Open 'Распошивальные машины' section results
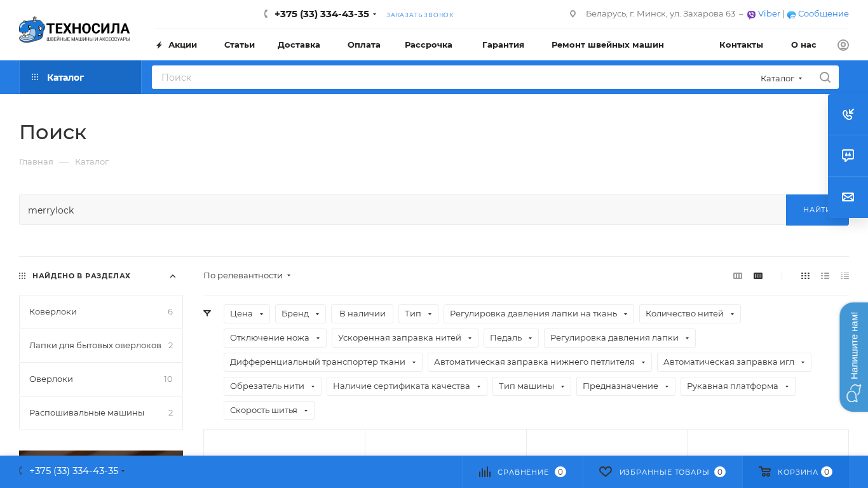The height and width of the screenshot is (488, 868). 101,413
